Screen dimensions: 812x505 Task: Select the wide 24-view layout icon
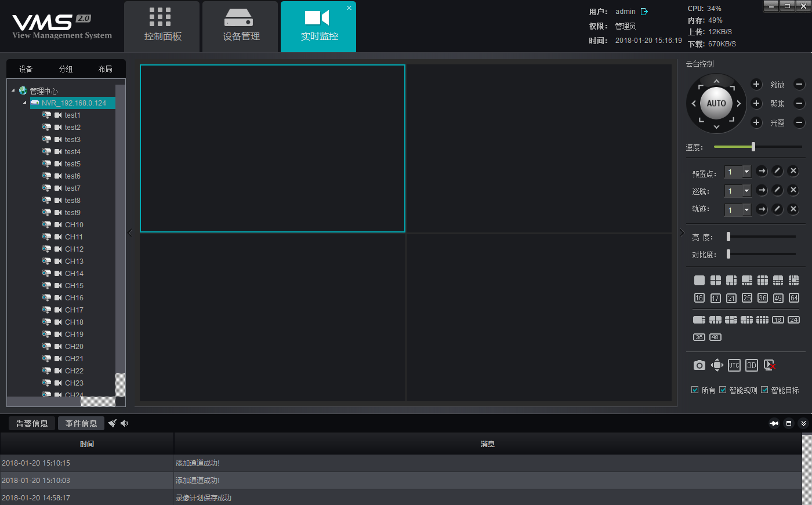point(794,319)
